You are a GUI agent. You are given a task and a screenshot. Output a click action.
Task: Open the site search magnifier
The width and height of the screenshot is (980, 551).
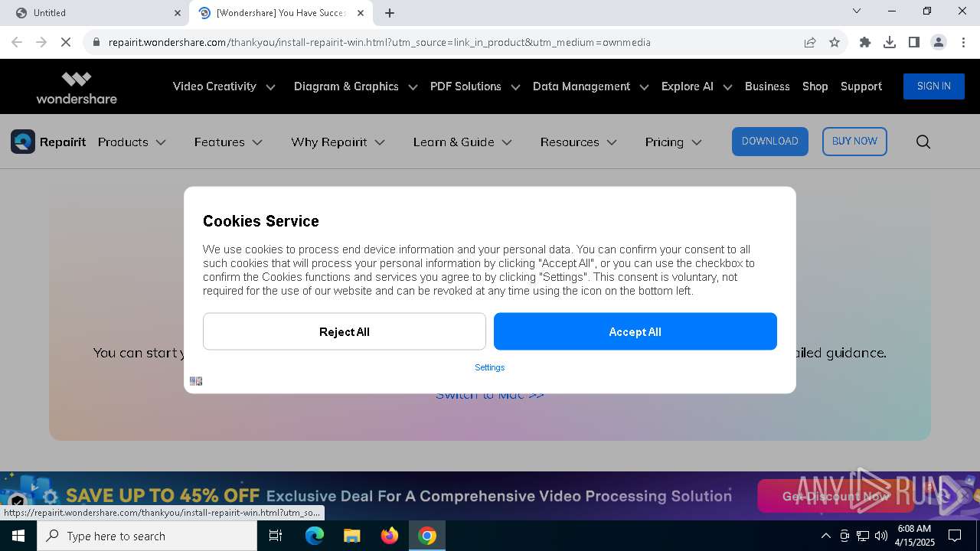coord(923,142)
